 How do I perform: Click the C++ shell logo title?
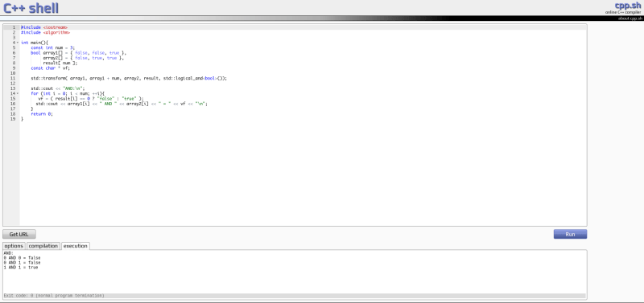point(31,8)
